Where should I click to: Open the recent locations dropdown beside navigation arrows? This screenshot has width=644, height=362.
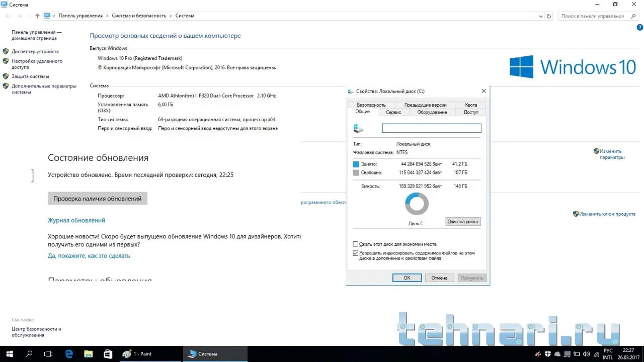click(29, 16)
